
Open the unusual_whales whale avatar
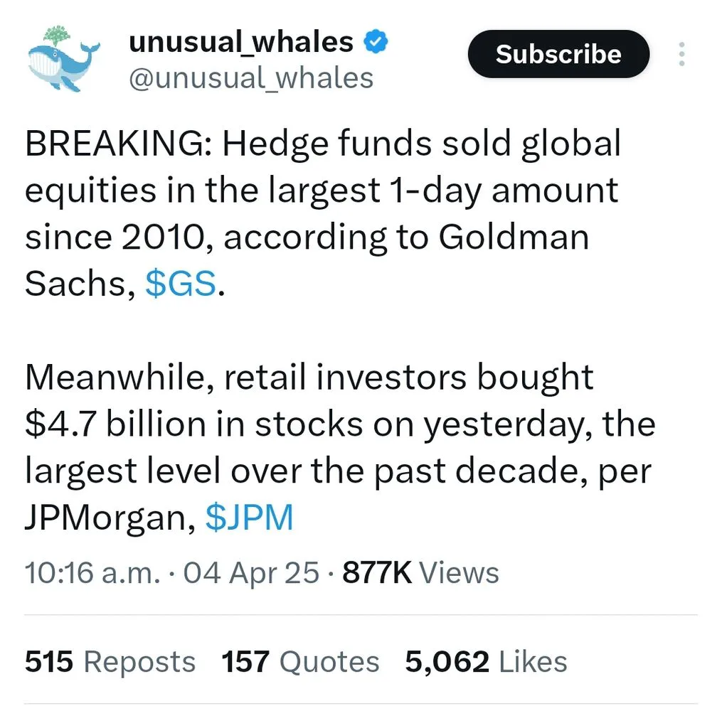63,59
